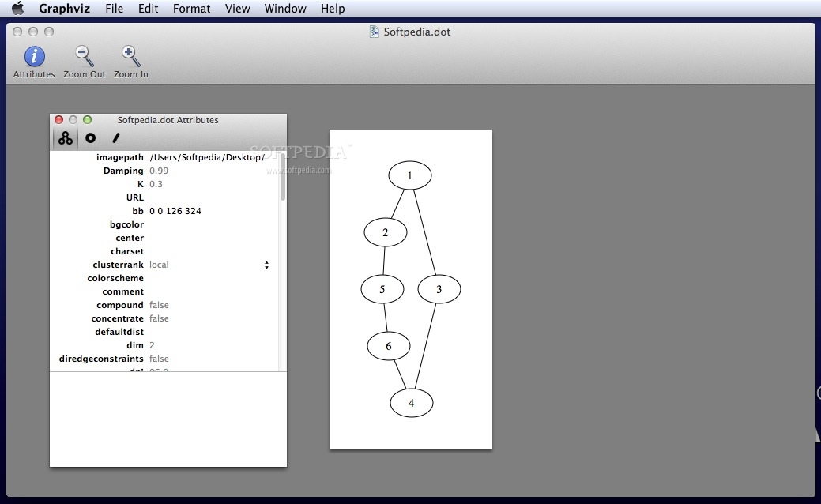Image resolution: width=821 pixels, height=504 pixels.
Task: Open the File menu
Action: click(x=114, y=9)
